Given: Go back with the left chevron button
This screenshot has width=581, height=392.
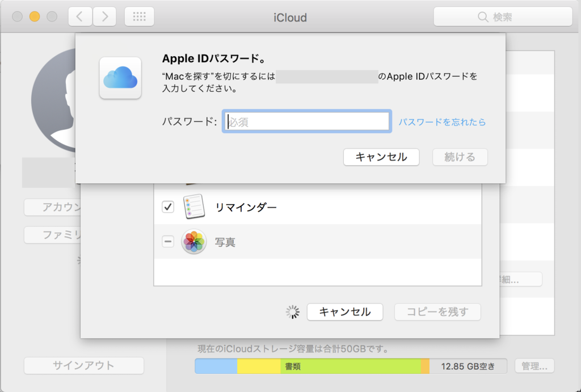Looking at the screenshot, I should coord(80,16).
